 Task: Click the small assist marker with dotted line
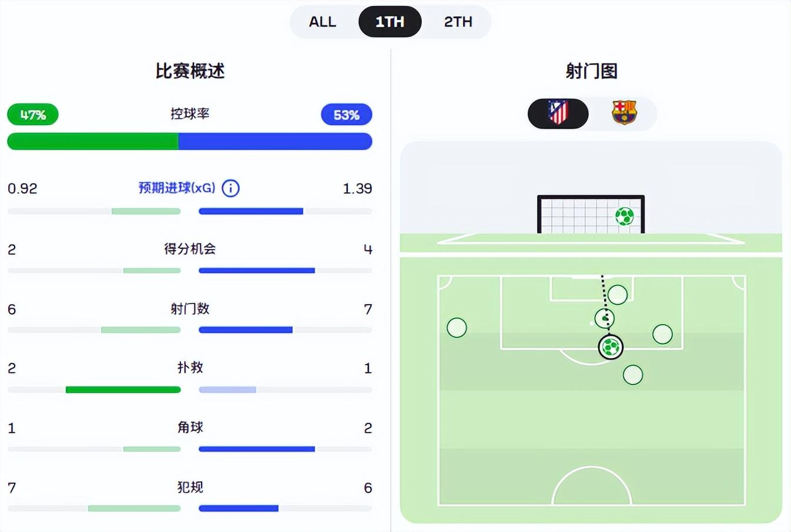(x=605, y=318)
